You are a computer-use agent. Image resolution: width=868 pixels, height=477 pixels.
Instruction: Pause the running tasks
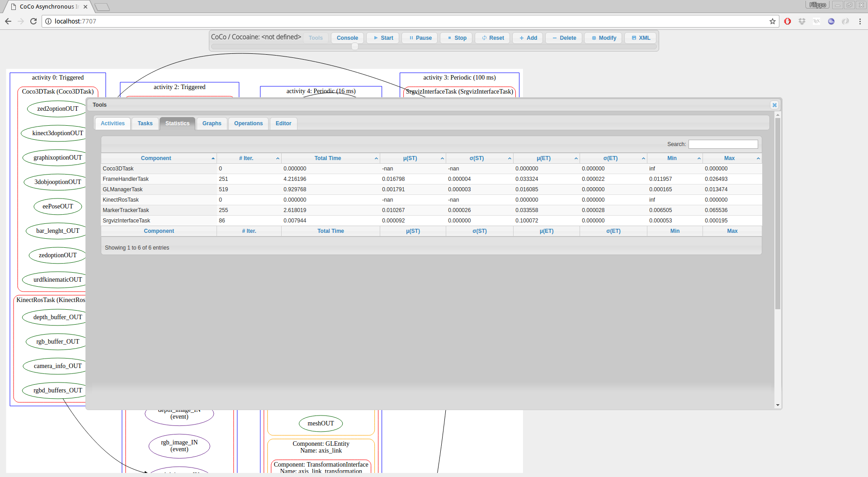pos(420,38)
